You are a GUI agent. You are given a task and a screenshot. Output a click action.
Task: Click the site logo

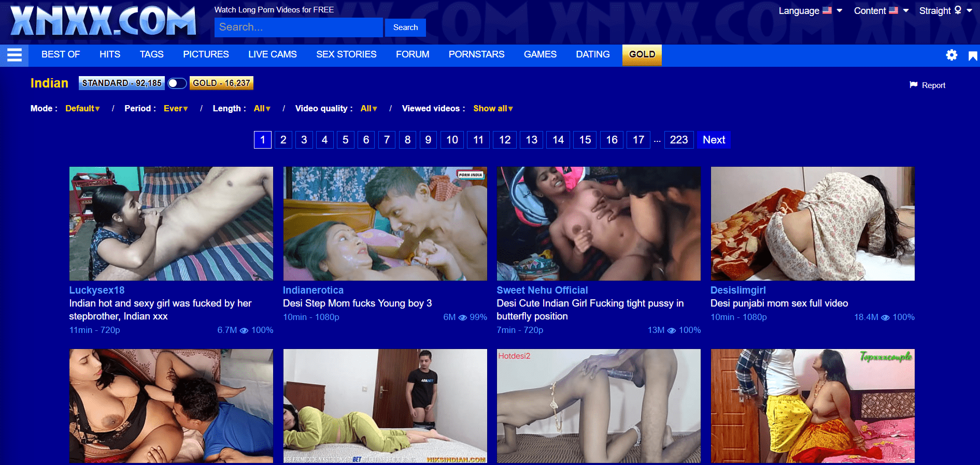(x=103, y=21)
